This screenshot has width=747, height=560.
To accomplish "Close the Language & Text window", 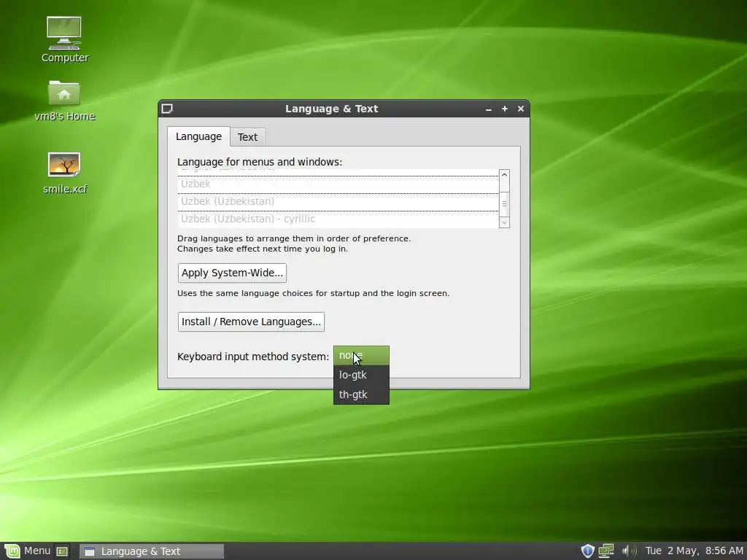I will [x=521, y=109].
